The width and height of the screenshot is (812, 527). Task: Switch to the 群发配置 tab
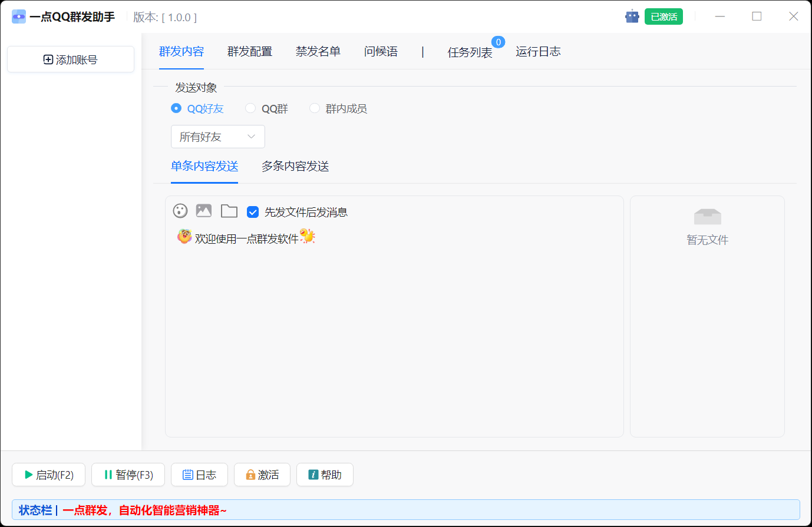pyautogui.click(x=249, y=52)
